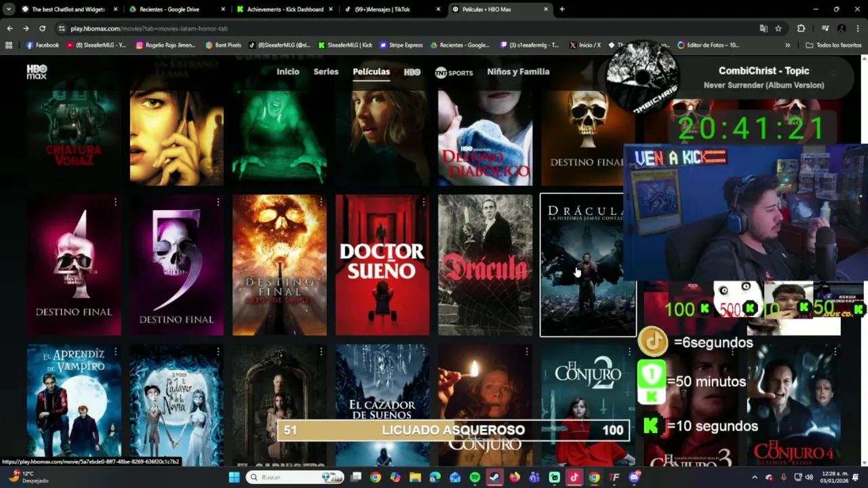This screenshot has height=488, width=868.
Task: Open the Stripe Express bookmark
Action: click(x=401, y=45)
